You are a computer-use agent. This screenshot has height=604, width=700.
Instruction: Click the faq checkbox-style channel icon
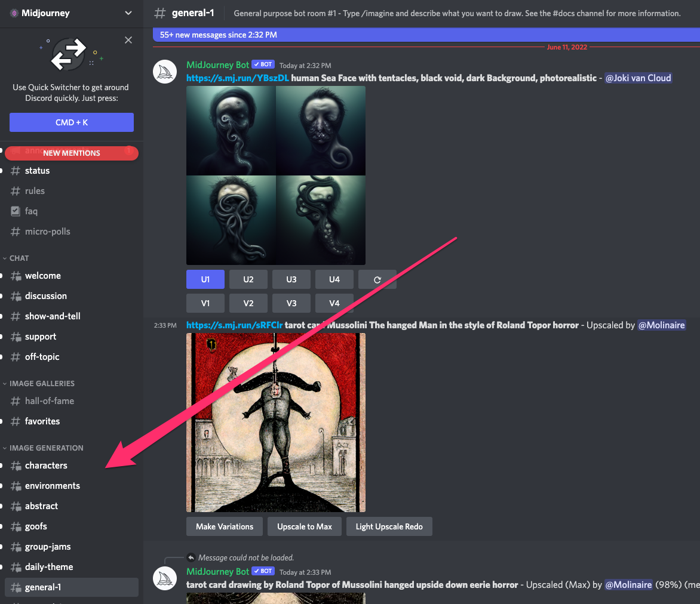click(x=15, y=211)
